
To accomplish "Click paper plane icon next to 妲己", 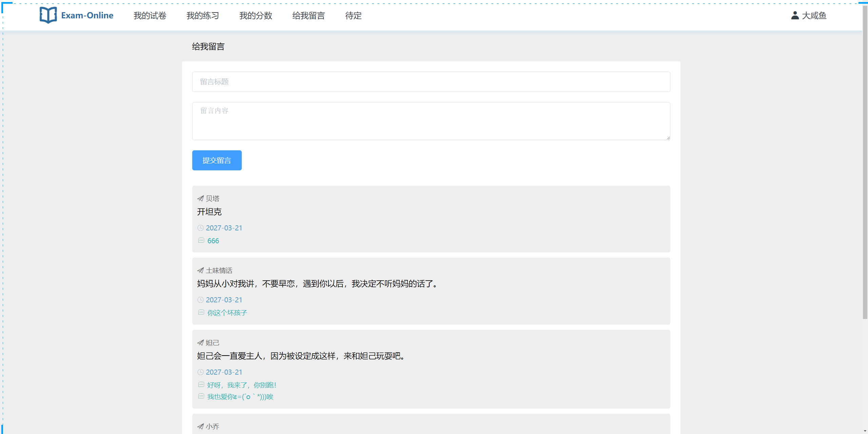I will (x=200, y=343).
